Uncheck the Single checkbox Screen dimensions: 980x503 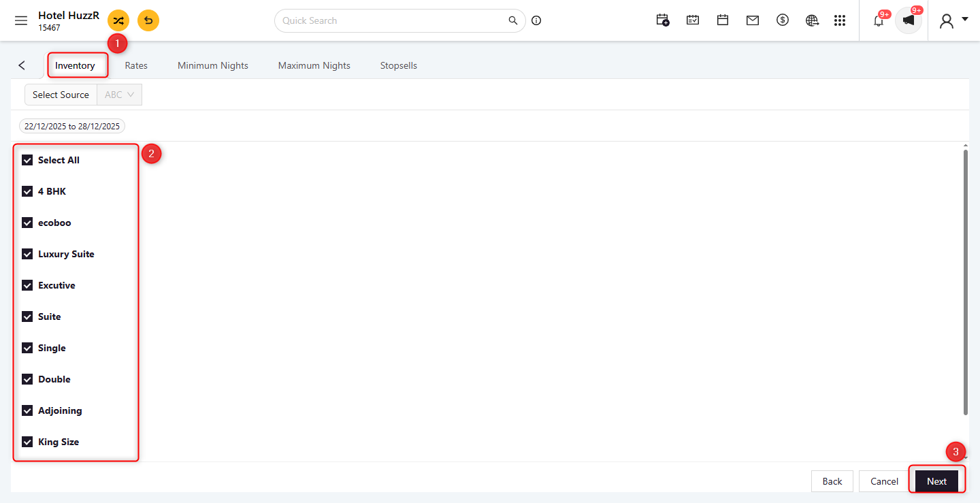tap(27, 348)
